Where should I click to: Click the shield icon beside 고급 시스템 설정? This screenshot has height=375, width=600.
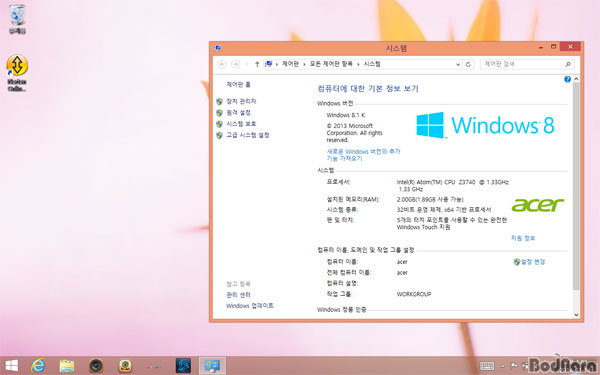point(219,135)
